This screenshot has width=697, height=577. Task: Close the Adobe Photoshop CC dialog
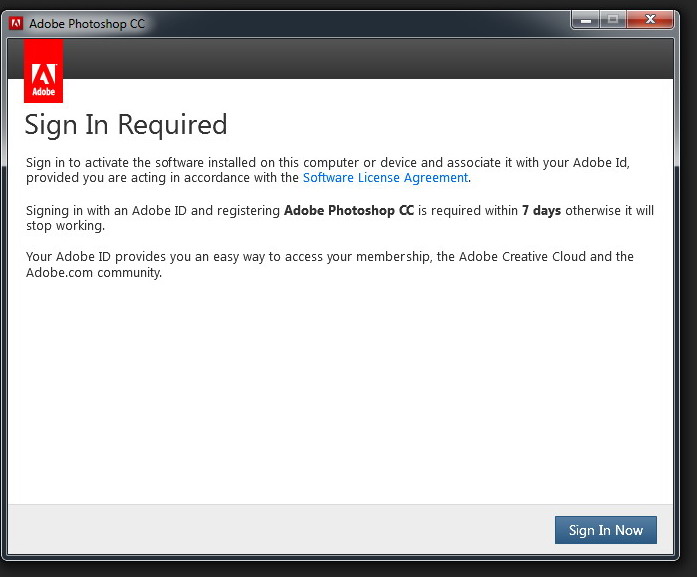[650, 19]
